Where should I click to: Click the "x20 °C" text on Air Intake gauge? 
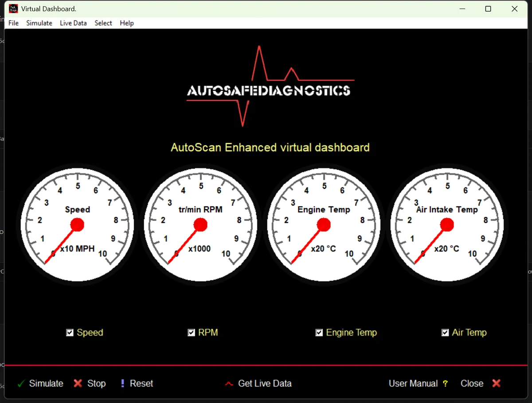pos(447,249)
